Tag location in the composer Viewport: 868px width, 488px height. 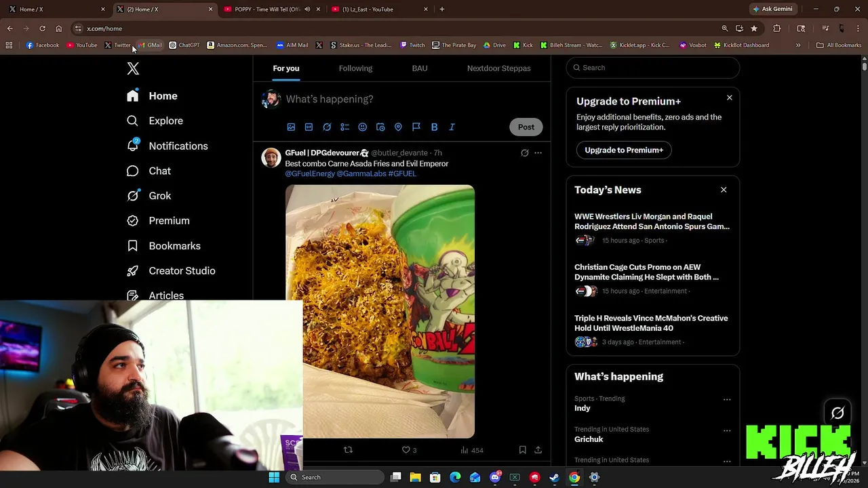click(x=398, y=127)
